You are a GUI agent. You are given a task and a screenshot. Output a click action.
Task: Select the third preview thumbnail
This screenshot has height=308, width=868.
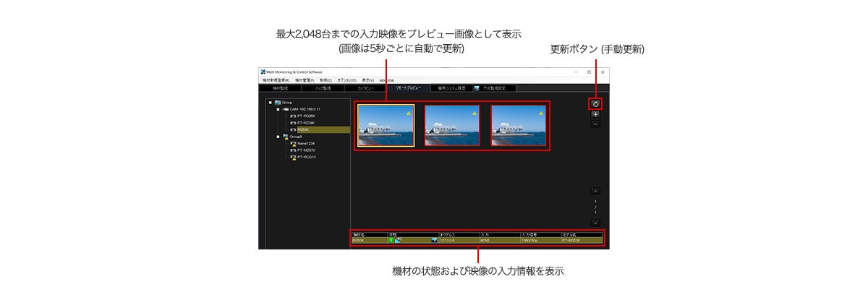519,125
